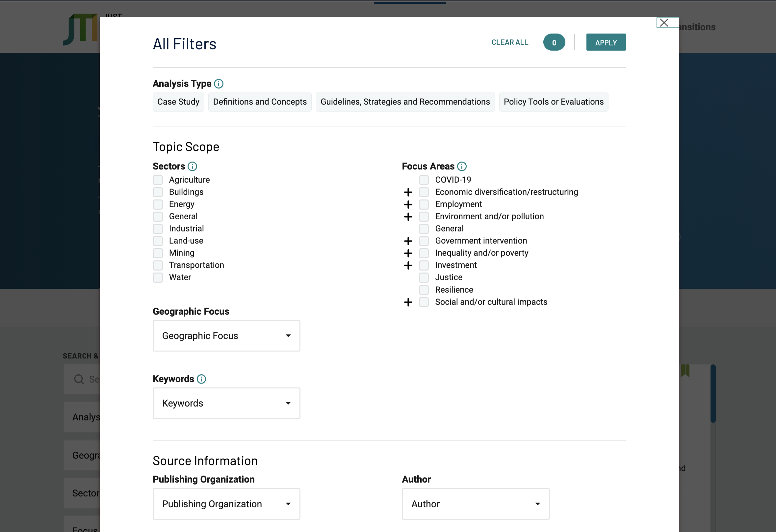Open the Keywords dropdown
Screen dimensions: 776x532
pos(226,403)
